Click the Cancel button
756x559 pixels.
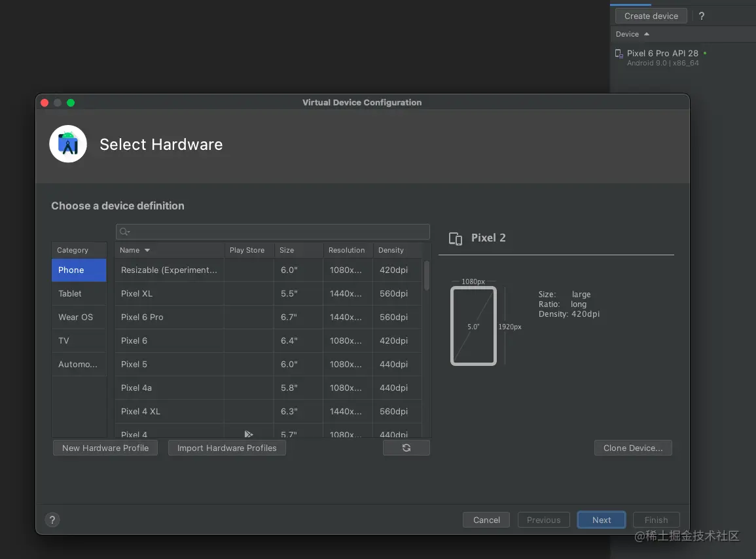pyautogui.click(x=486, y=520)
